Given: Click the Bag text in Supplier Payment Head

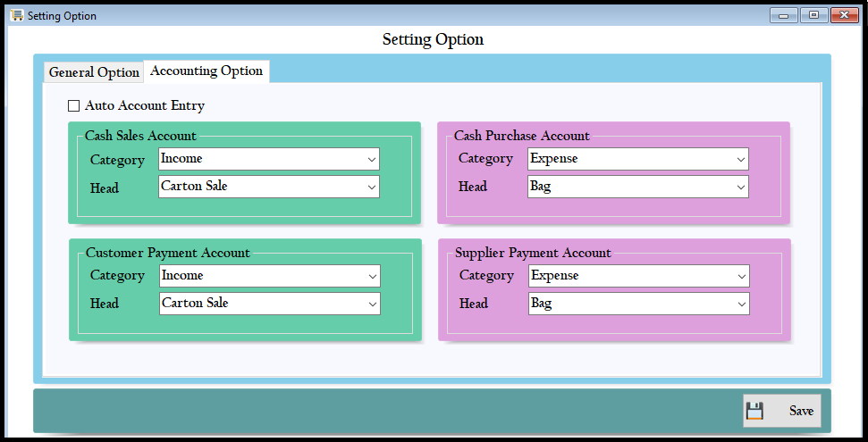Looking at the screenshot, I should (542, 304).
